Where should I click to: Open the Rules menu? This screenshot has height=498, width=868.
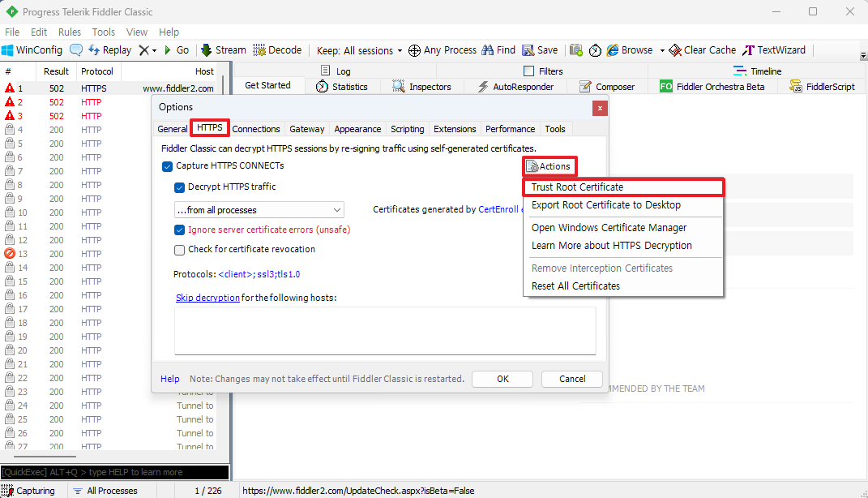tap(69, 32)
